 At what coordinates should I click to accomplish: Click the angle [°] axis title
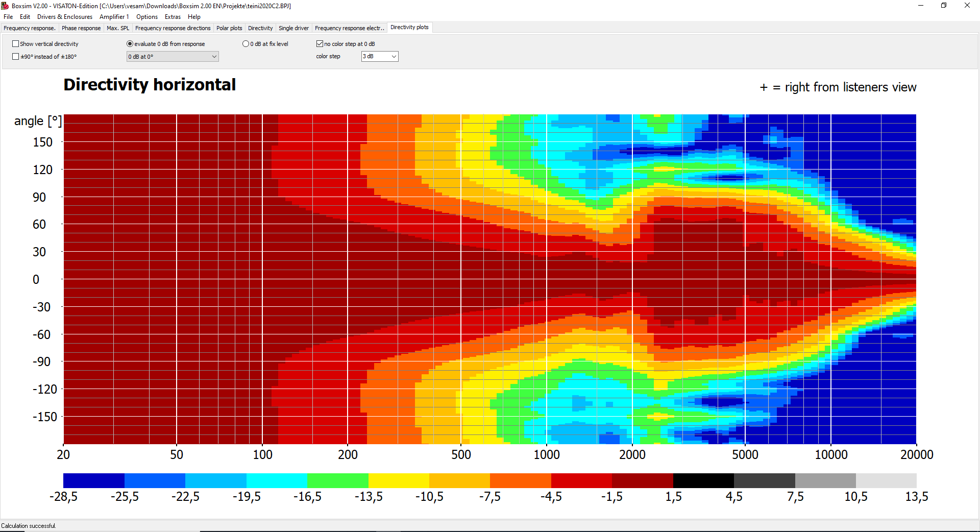[38, 121]
